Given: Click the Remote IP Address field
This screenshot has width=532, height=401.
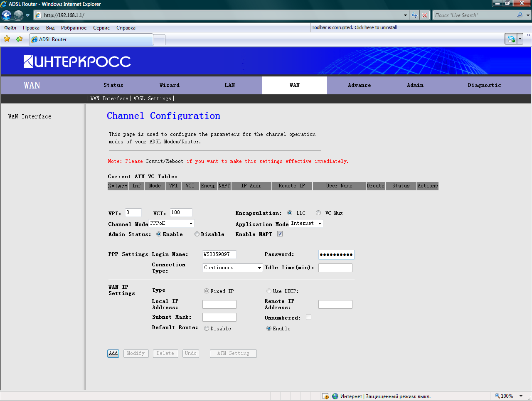Looking at the screenshot, I should click(335, 305).
